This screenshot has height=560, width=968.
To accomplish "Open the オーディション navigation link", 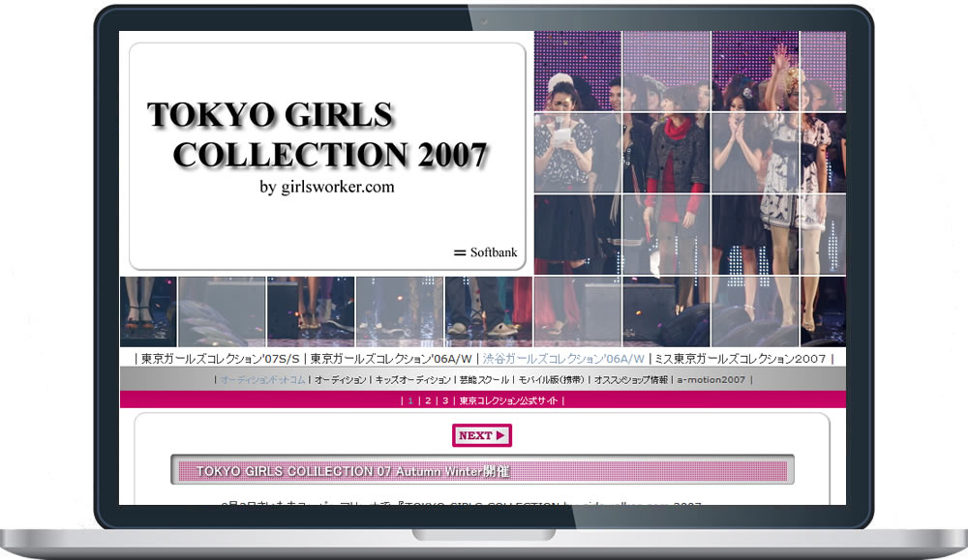I will 339,381.
